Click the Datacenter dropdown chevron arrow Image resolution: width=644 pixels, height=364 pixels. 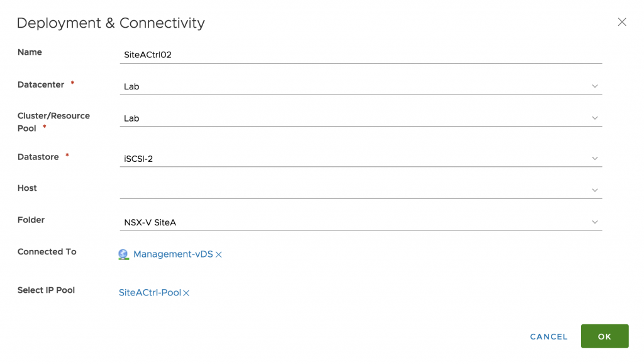[595, 86]
